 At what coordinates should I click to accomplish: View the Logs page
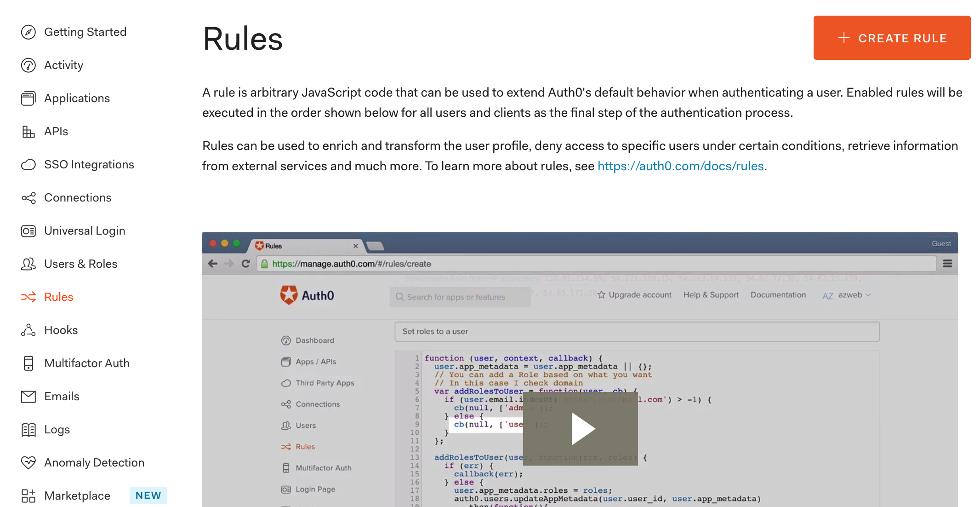point(57,429)
